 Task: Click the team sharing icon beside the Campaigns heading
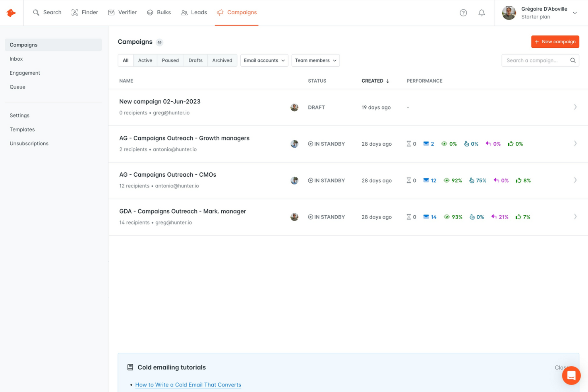click(160, 42)
